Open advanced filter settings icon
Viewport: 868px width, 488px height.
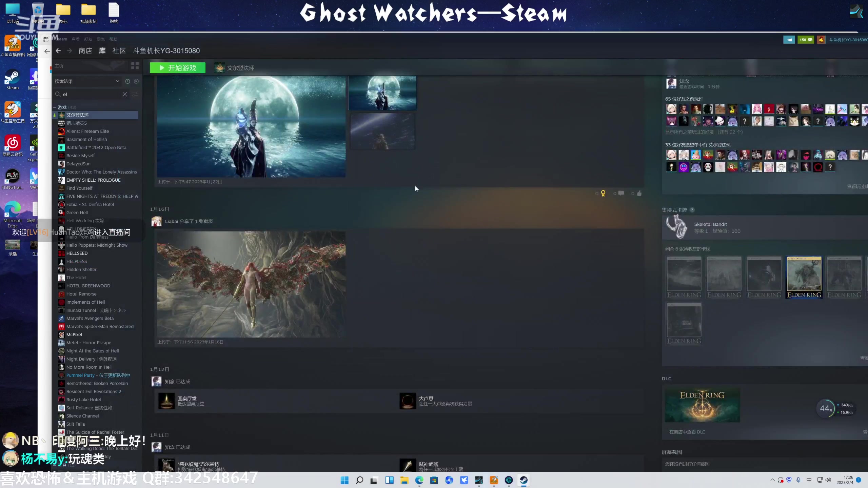pos(135,95)
